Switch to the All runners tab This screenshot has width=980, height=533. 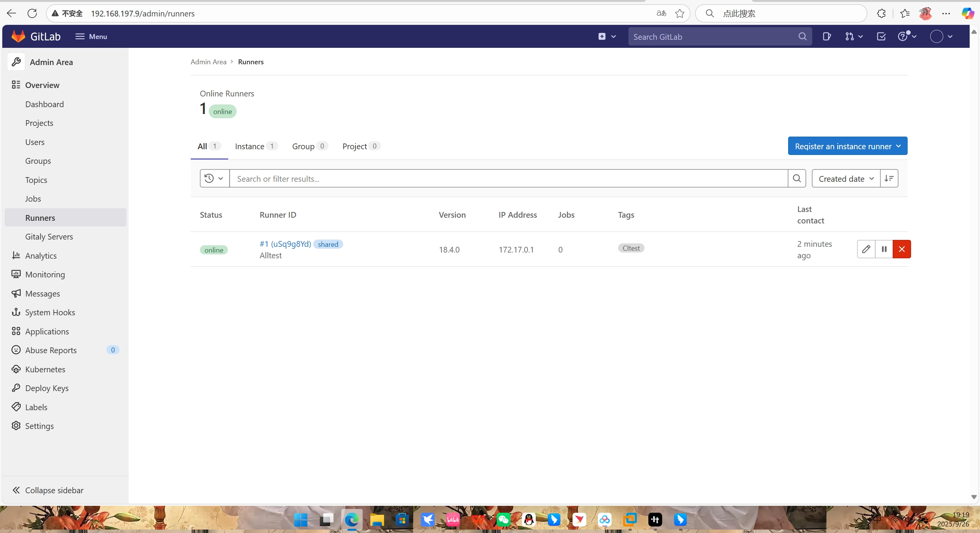coord(209,146)
